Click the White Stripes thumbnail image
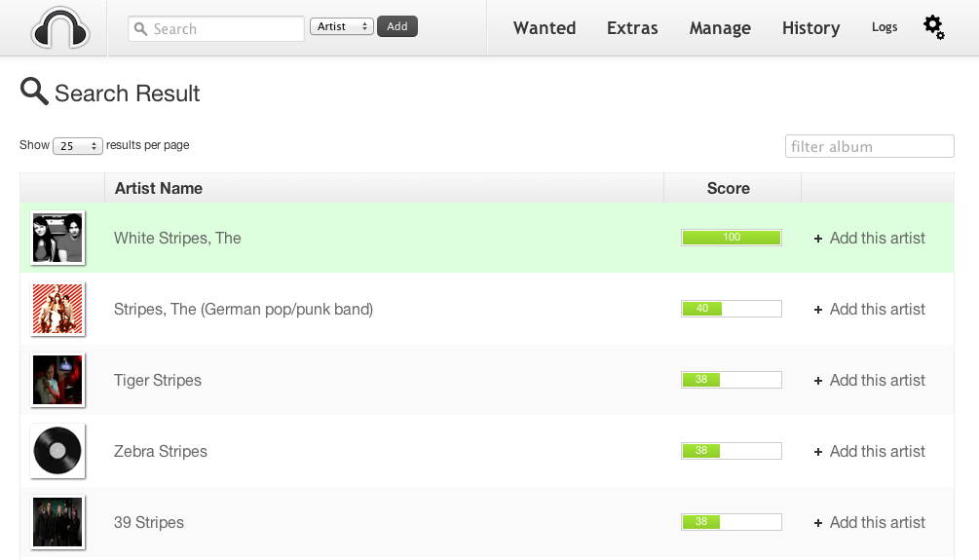 pos(57,238)
